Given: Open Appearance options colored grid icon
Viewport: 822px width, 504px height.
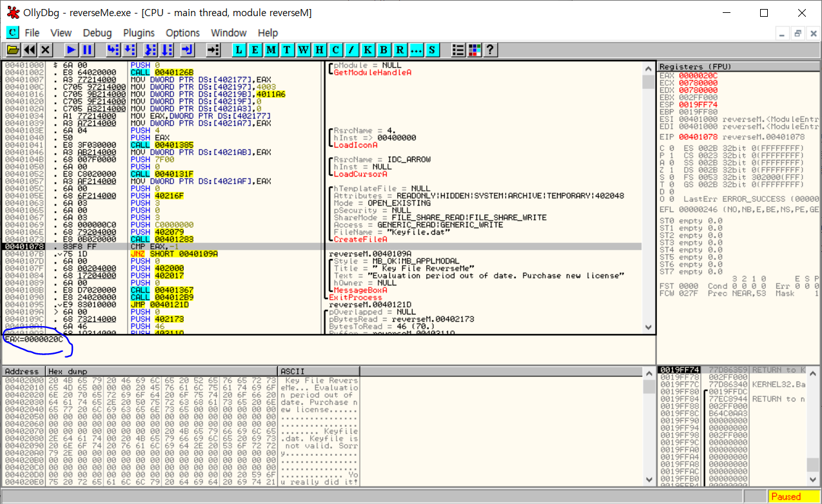Looking at the screenshot, I should tap(475, 50).
